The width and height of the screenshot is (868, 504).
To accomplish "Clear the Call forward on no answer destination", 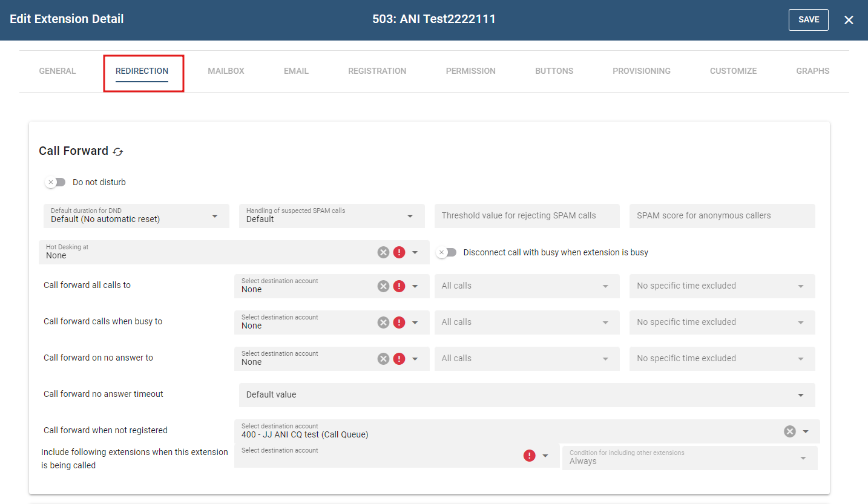I will click(x=383, y=359).
